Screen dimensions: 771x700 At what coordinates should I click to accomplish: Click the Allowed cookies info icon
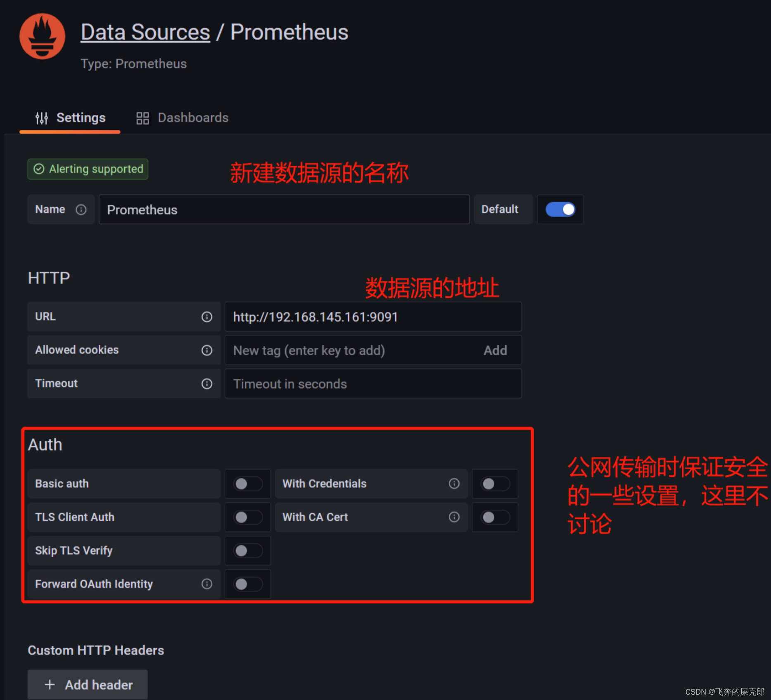coord(207,350)
